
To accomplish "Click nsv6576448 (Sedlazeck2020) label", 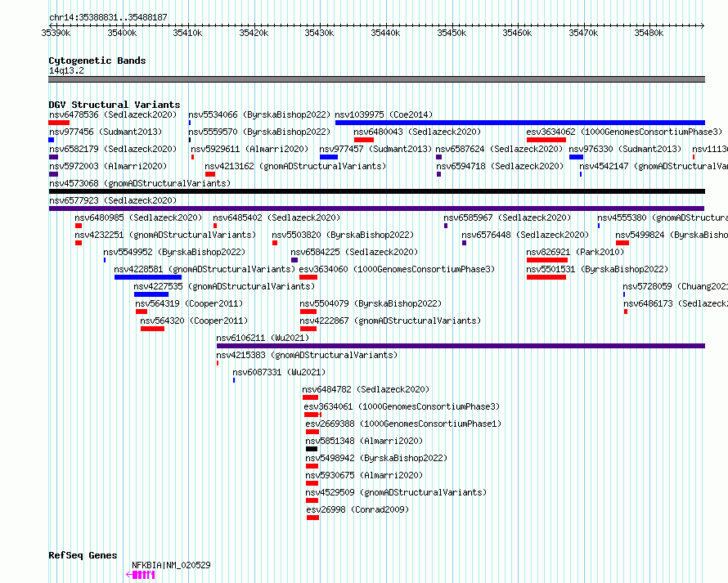I will (525, 235).
